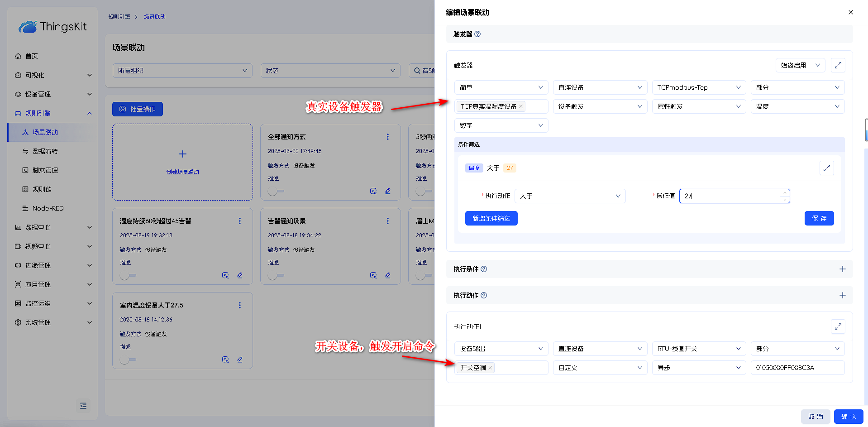Image resolution: width=868 pixels, height=427 pixels.
Task: Click the help icon next to 触发器 header
Action: point(477,34)
